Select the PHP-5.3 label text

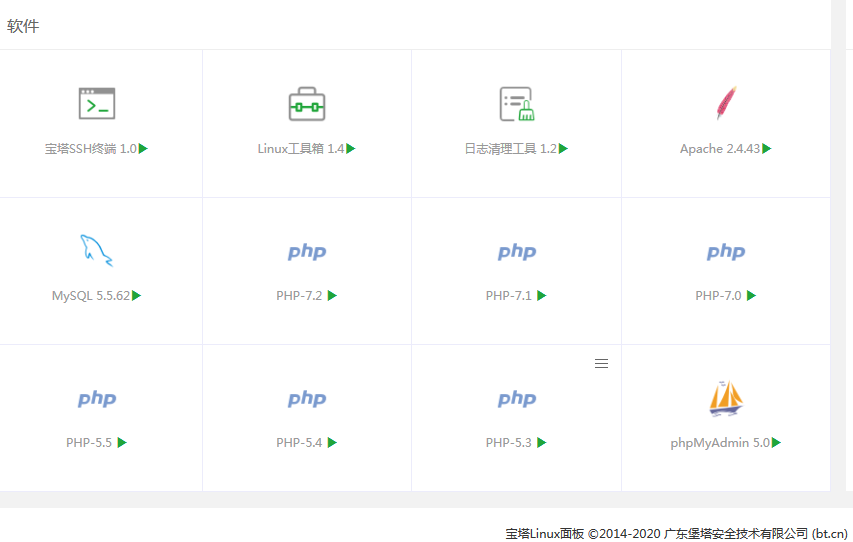pyautogui.click(x=509, y=442)
